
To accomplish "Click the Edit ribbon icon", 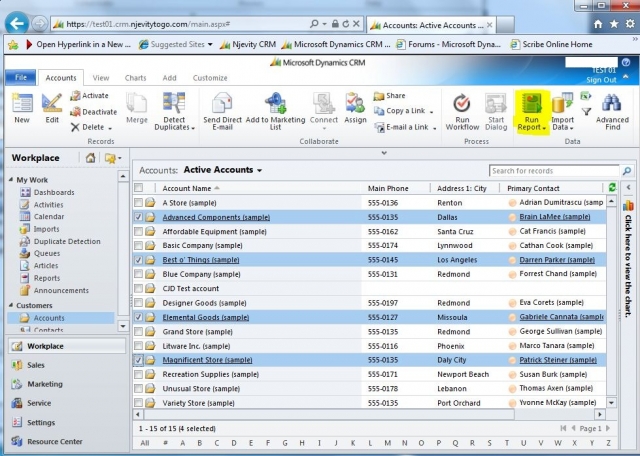I will 52,103.
